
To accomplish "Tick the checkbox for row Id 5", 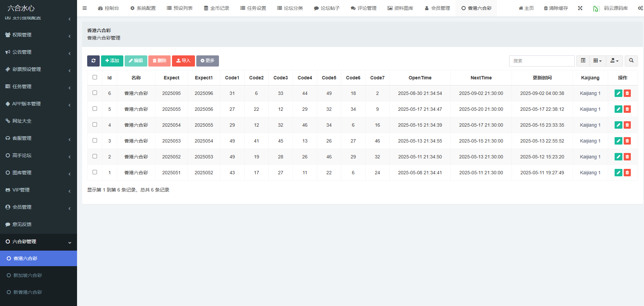I will [x=95, y=109].
